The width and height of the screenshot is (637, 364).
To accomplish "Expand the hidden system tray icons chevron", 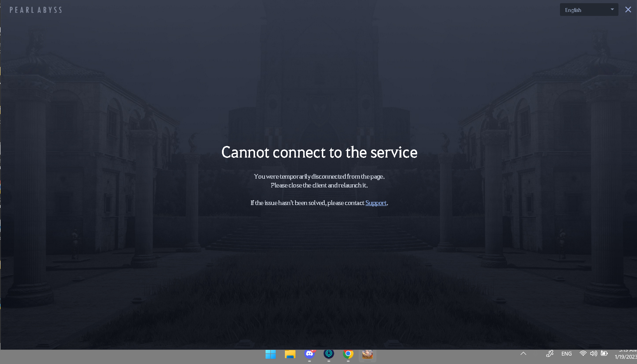I will coord(523,353).
